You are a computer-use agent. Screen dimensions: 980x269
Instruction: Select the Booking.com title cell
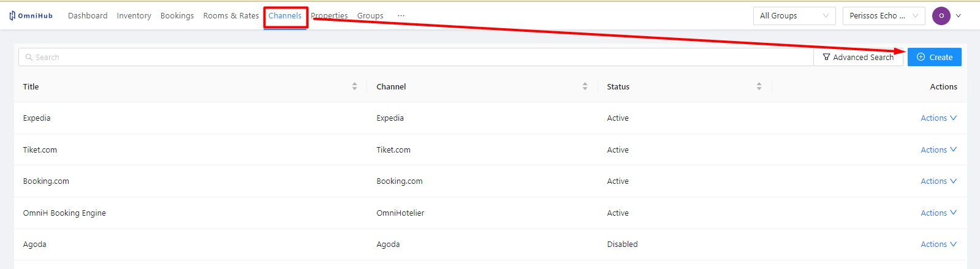46,181
